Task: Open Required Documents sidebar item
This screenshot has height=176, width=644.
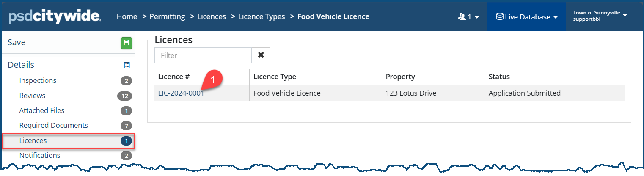Action: click(x=53, y=125)
